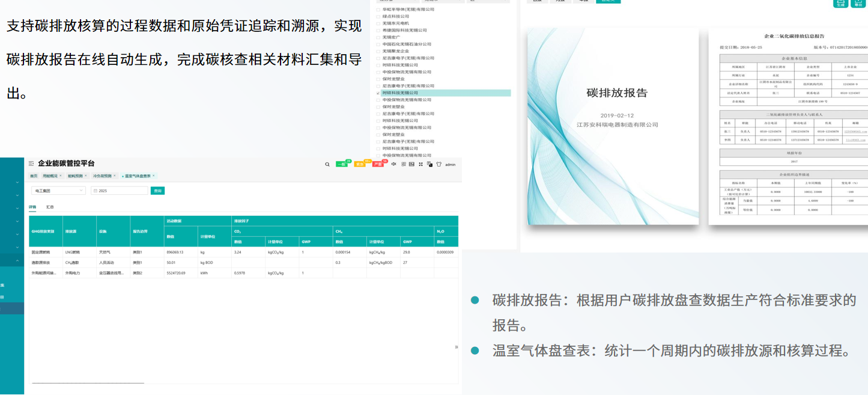This screenshot has height=395, width=868.
Task: Click the 排放源 column header
Action: click(x=79, y=231)
